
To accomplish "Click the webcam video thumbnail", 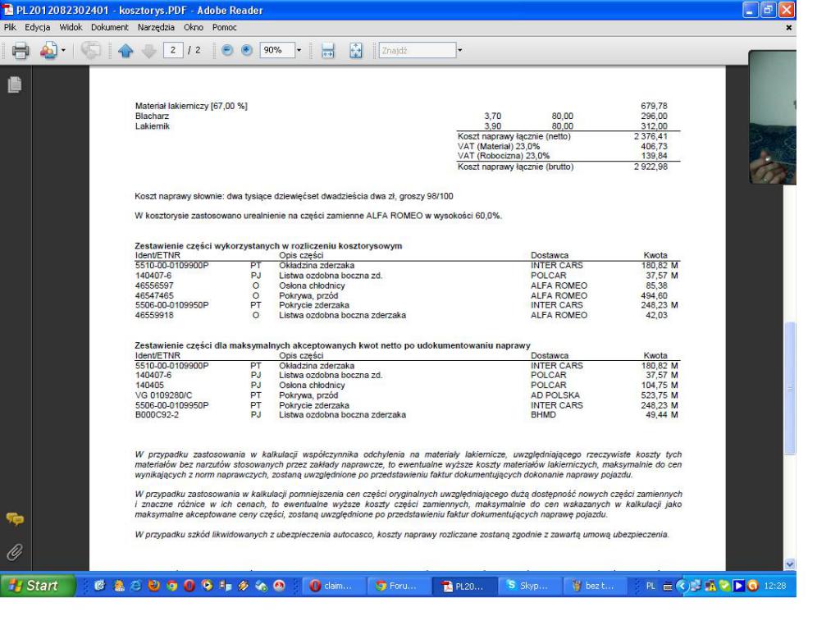I will coord(772,117).
